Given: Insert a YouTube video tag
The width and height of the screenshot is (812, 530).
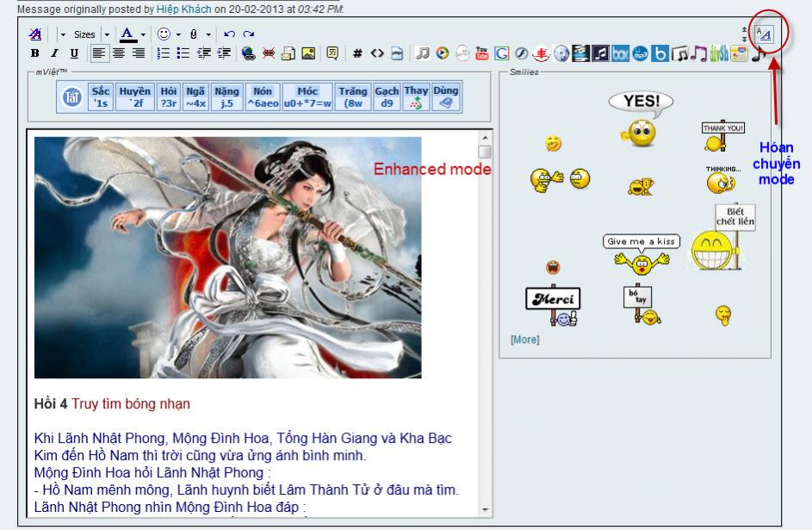Looking at the screenshot, I should click(482, 53).
